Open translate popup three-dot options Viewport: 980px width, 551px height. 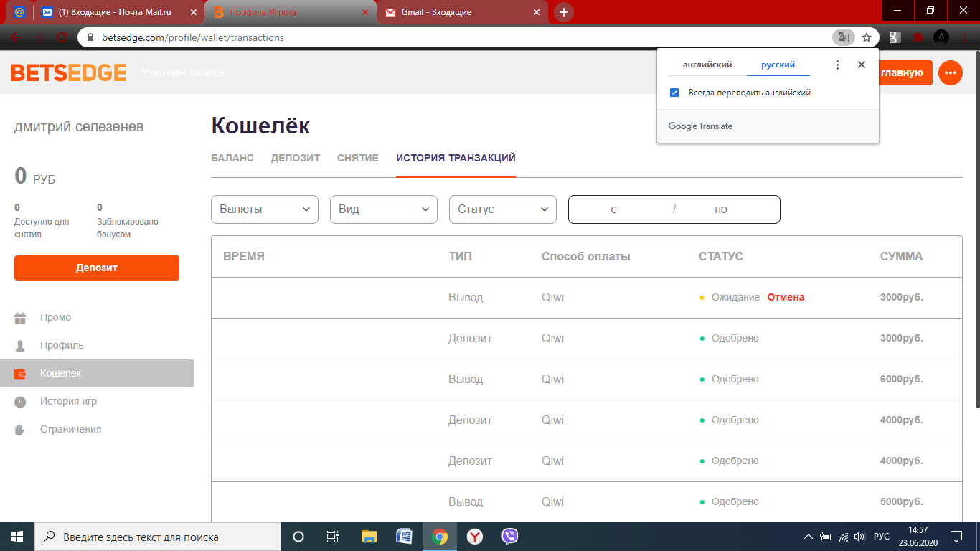837,65
